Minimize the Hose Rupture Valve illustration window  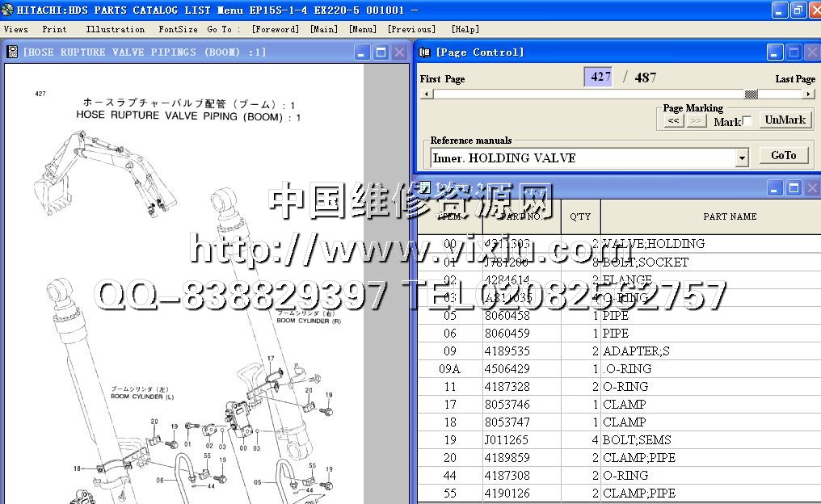(x=361, y=52)
